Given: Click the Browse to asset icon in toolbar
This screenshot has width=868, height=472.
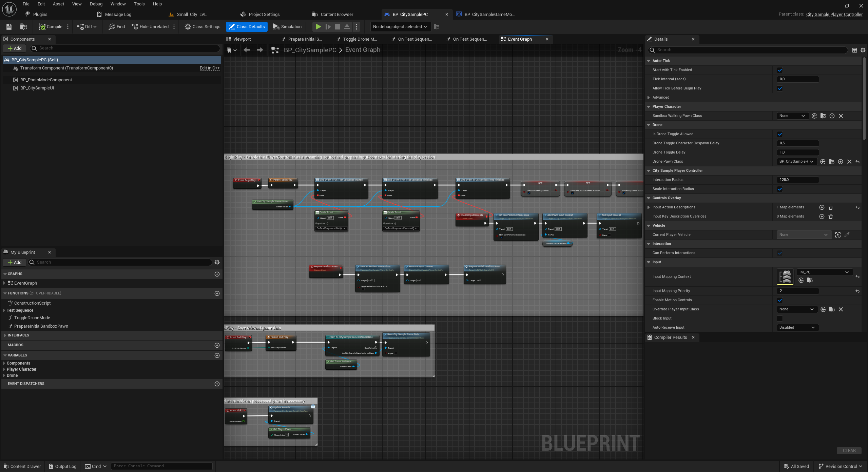Looking at the screenshot, I should tap(23, 27).
